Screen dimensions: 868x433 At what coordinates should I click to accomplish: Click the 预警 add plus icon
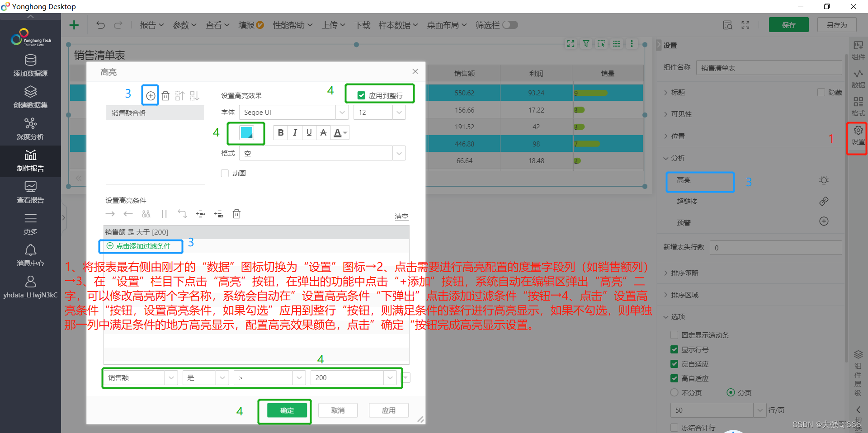tap(824, 221)
